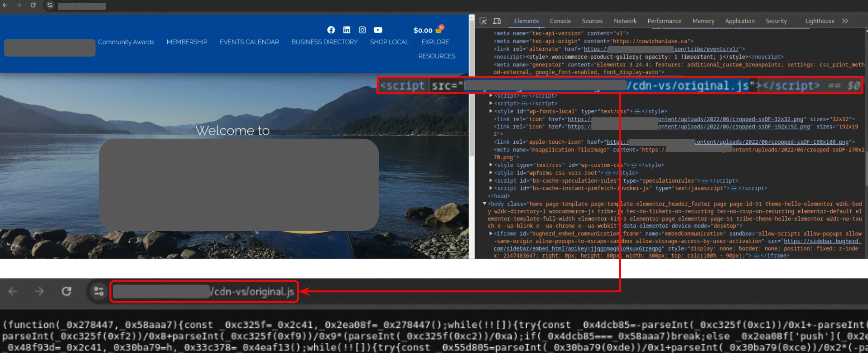
Task: Select the closing </head> tag line
Action: (499, 196)
